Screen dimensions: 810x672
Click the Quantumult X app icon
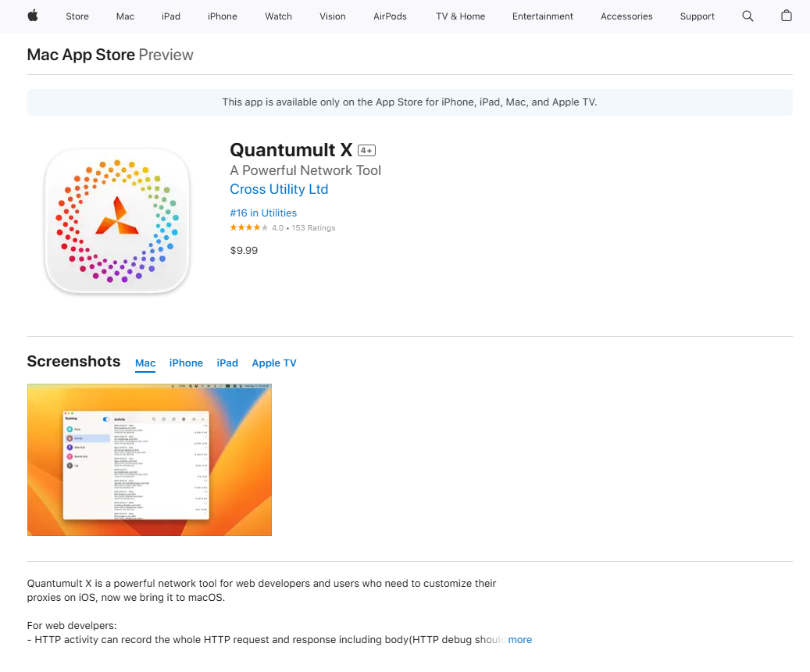117,221
